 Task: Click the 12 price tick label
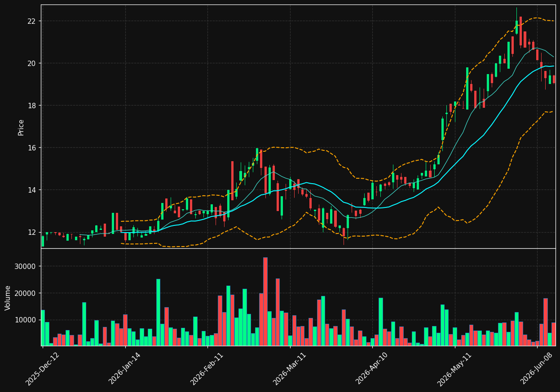click(x=31, y=232)
